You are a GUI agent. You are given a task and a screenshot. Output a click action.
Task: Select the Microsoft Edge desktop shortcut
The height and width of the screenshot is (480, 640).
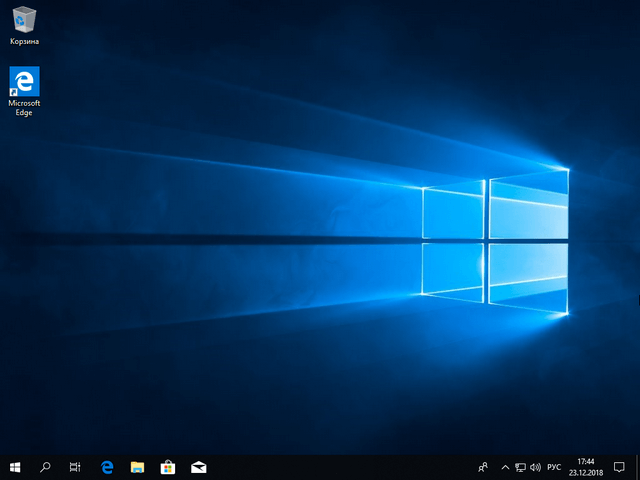pos(24,82)
